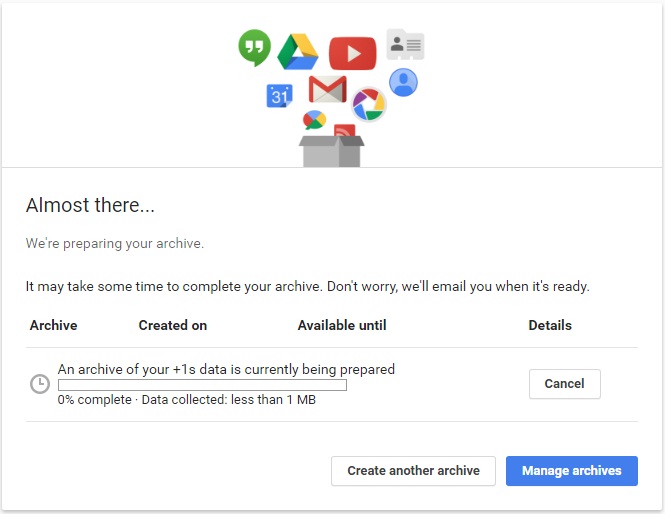The width and height of the screenshot is (665, 514).
Task: Click the Gmail envelope icon
Action: coord(327,89)
